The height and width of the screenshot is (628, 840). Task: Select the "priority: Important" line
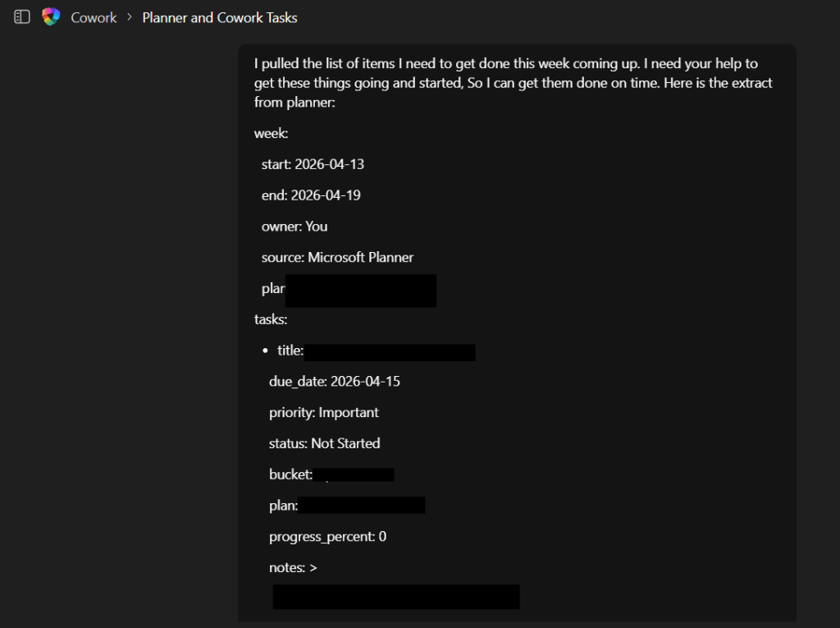[324, 413]
